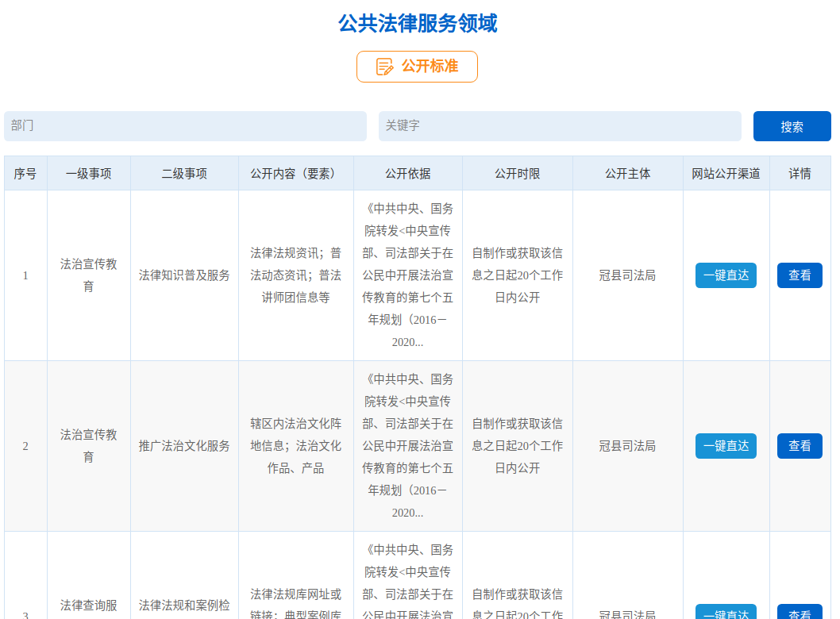Select serial number 1 cell
The height and width of the screenshot is (619, 840).
(25, 275)
